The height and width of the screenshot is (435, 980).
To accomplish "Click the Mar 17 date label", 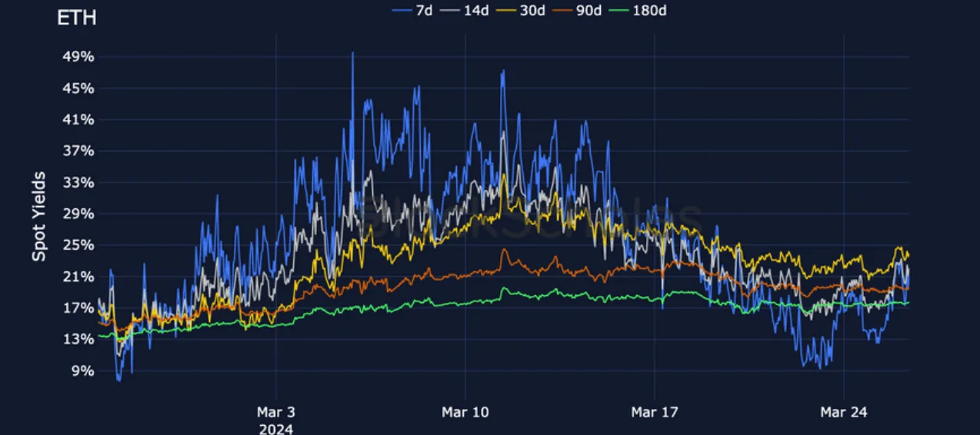I will click(x=655, y=413).
